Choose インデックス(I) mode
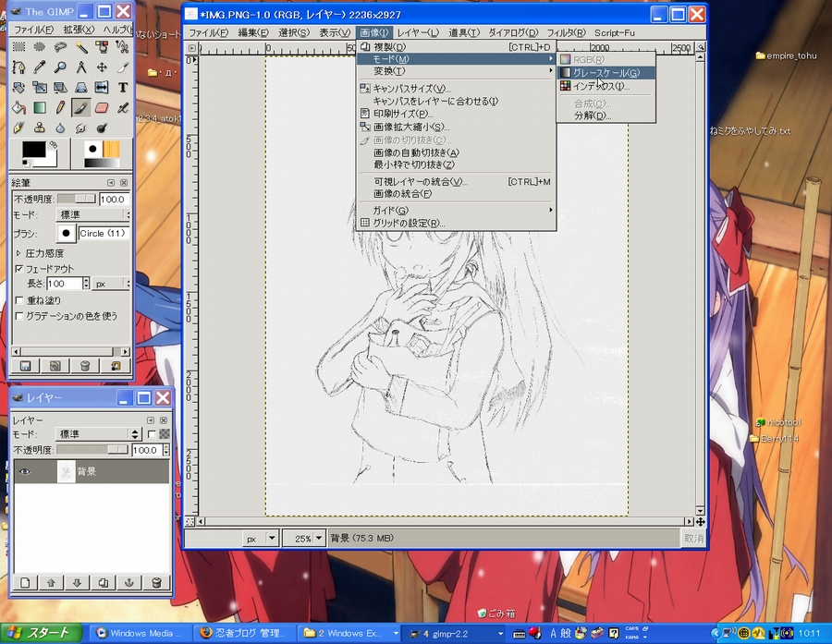This screenshot has height=644, width=832. (x=606, y=86)
